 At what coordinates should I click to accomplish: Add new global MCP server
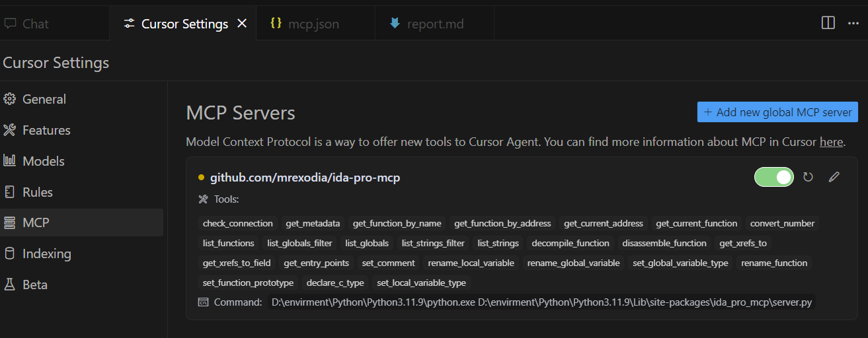[777, 112]
